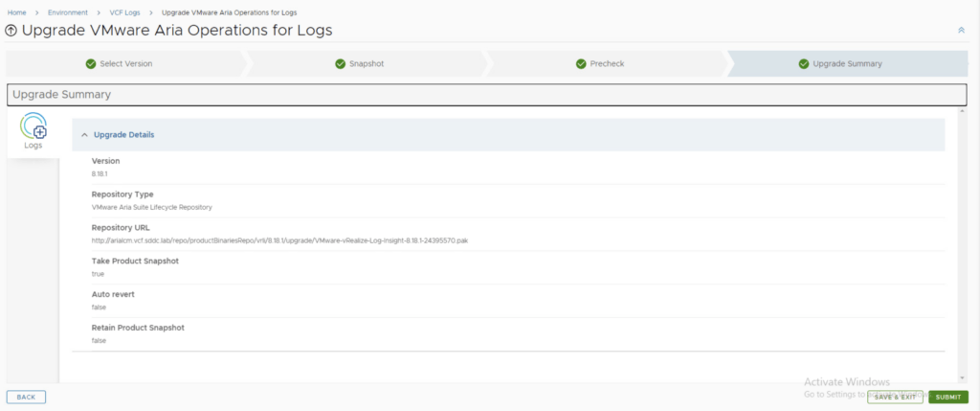The image size is (980, 411).
Task: Click the green checkmark icon for Select Version
Action: [x=90, y=64]
